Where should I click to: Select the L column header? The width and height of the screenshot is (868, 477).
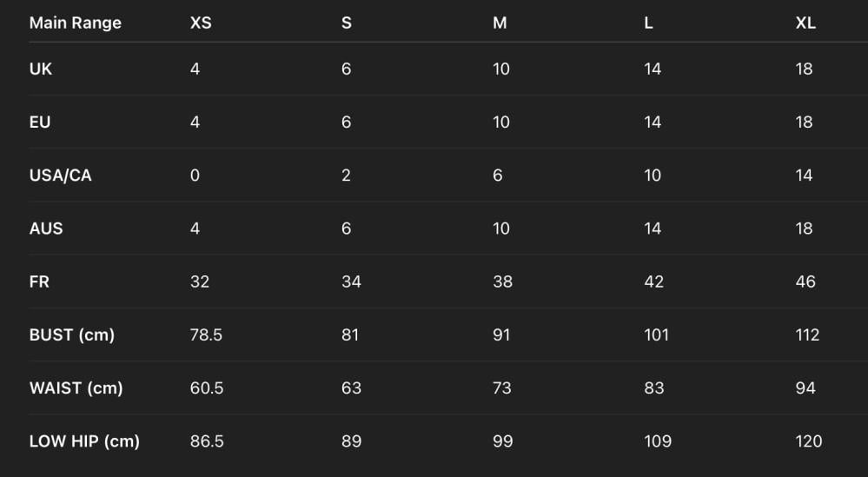[648, 23]
